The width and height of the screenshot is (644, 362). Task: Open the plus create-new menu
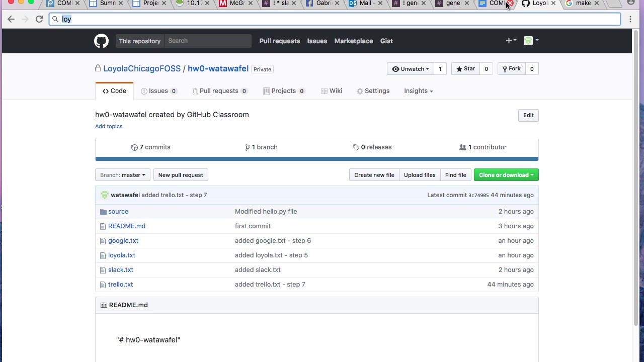(x=511, y=41)
